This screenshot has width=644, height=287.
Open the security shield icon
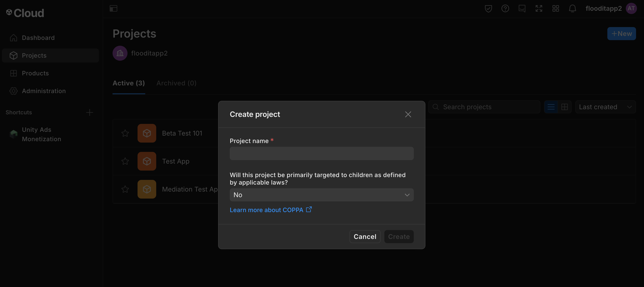click(488, 8)
